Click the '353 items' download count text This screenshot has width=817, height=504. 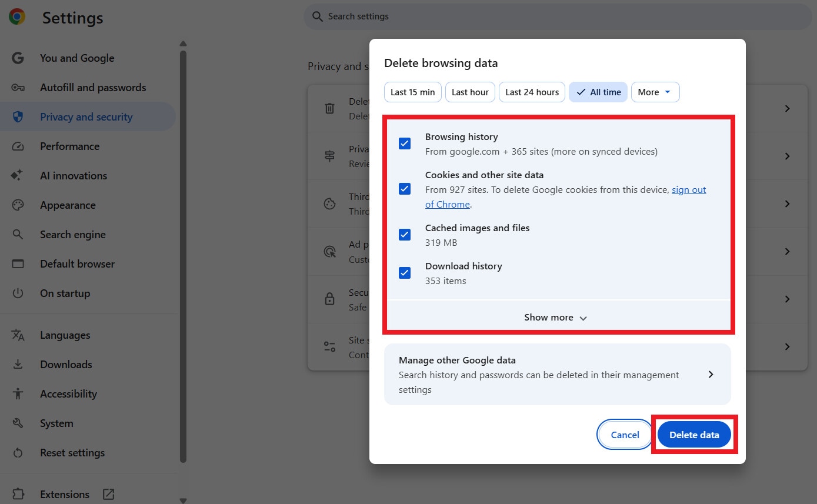click(x=446, y=281)
